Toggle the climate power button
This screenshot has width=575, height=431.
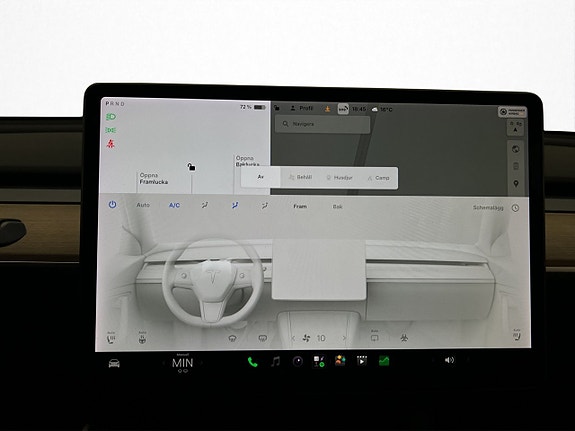tap(113, 205)
